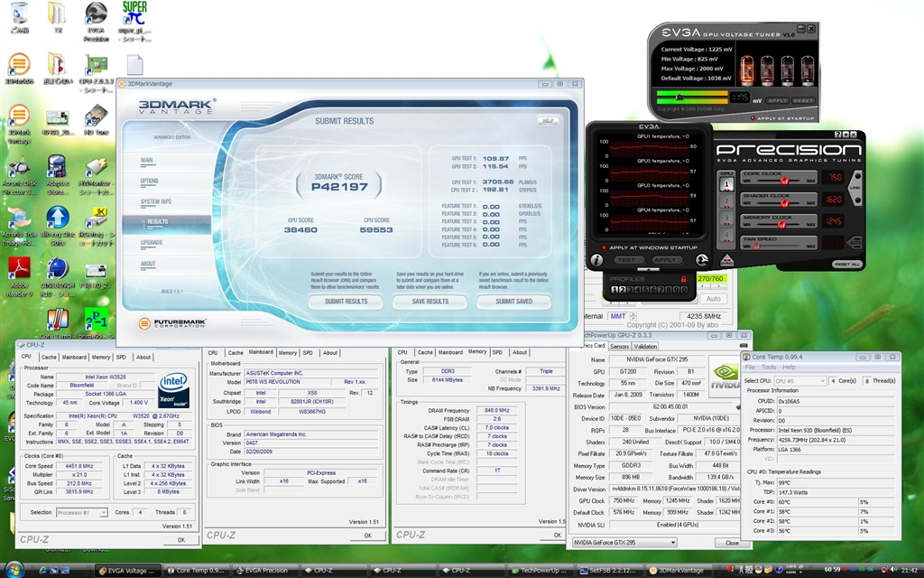The width and height of the screenshot is (924, 578).
Task: Switch to the Validation tab in GPU-Z
Action: (x=645, y=346)
